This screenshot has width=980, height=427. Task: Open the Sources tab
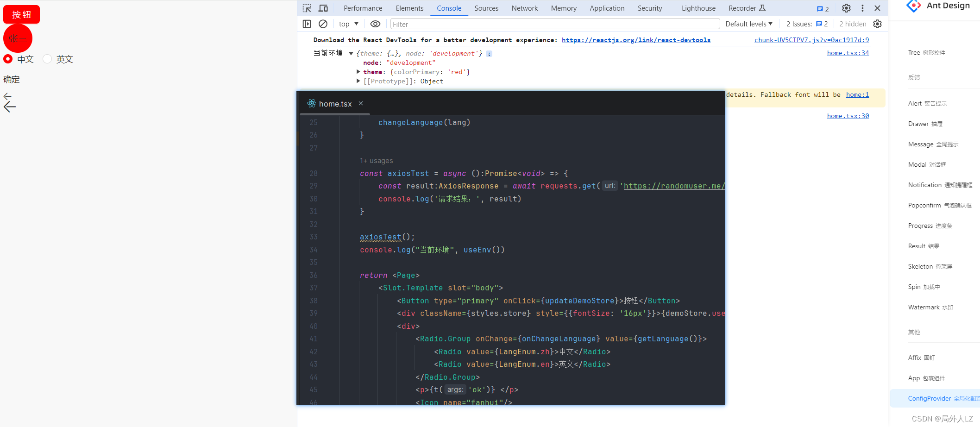(486, 8)
